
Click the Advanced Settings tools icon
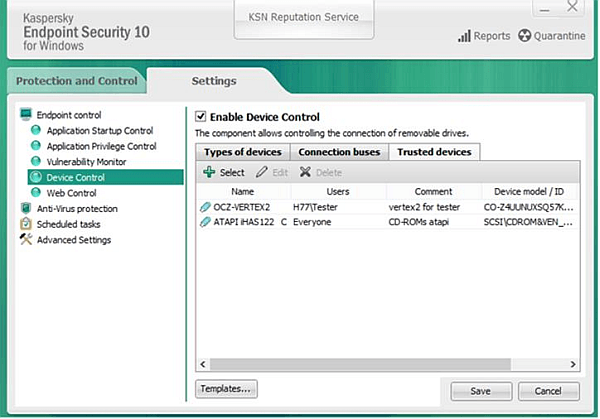click(x=26, y=239)
